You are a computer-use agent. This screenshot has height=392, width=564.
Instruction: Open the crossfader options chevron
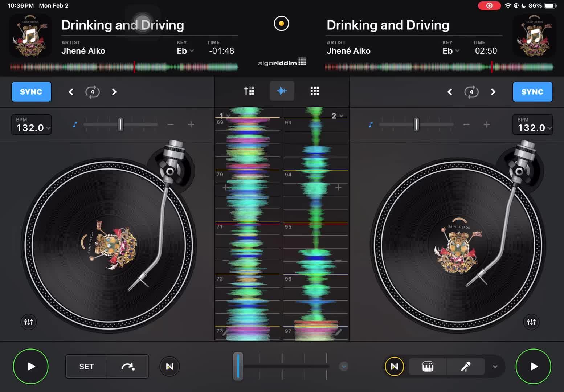(x=343, y=367)
